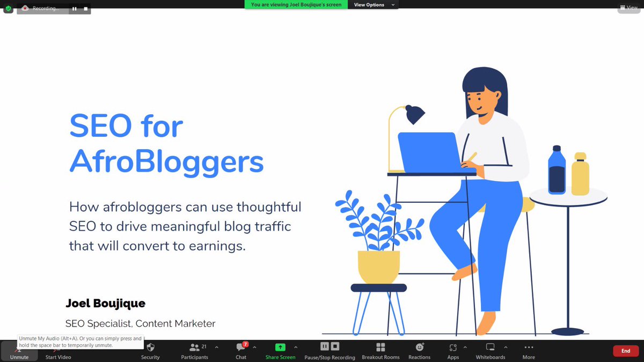
Task: Pause the recording
Action: 324,346
